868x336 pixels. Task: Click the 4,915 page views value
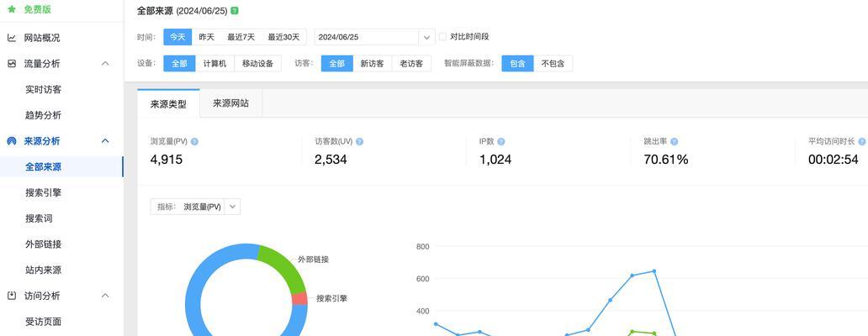click(166, 160)
